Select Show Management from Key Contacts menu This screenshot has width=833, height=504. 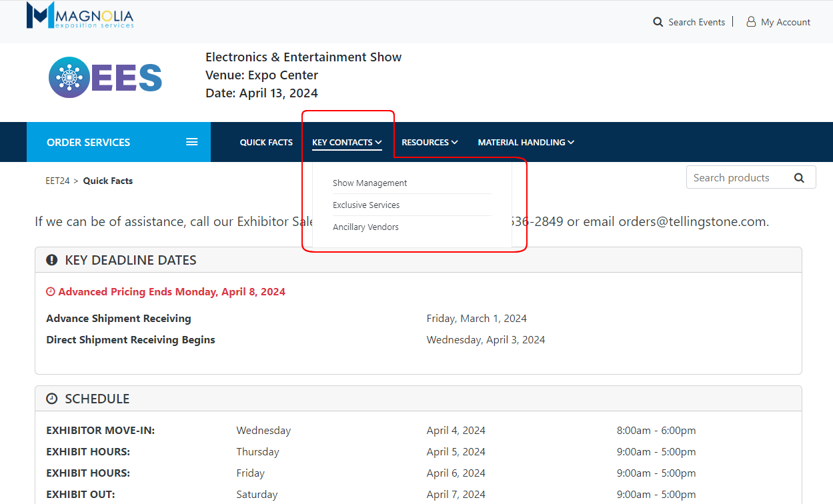click(x=370, y=183)
